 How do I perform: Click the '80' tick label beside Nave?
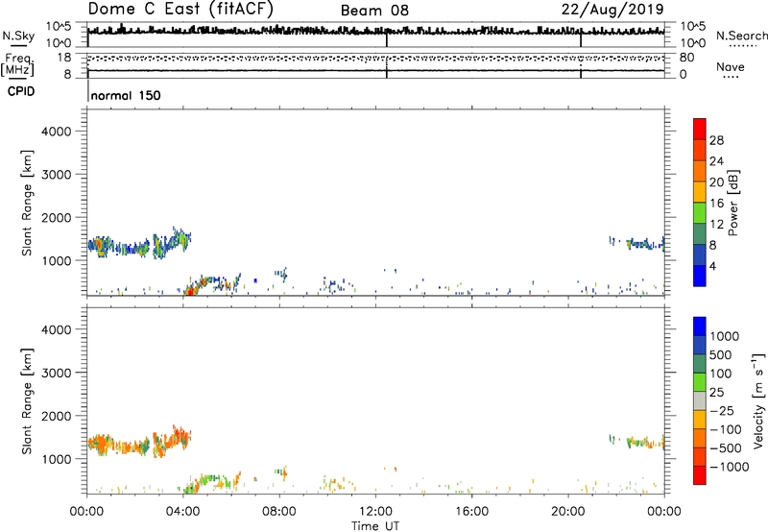point(686,58)
